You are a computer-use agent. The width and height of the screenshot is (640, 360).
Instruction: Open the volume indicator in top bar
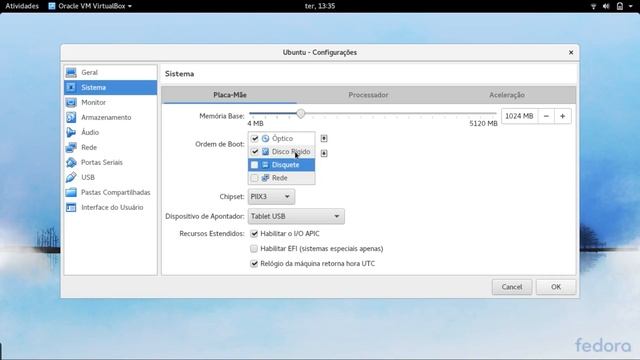pyautogui.click(x=606, y=6)
